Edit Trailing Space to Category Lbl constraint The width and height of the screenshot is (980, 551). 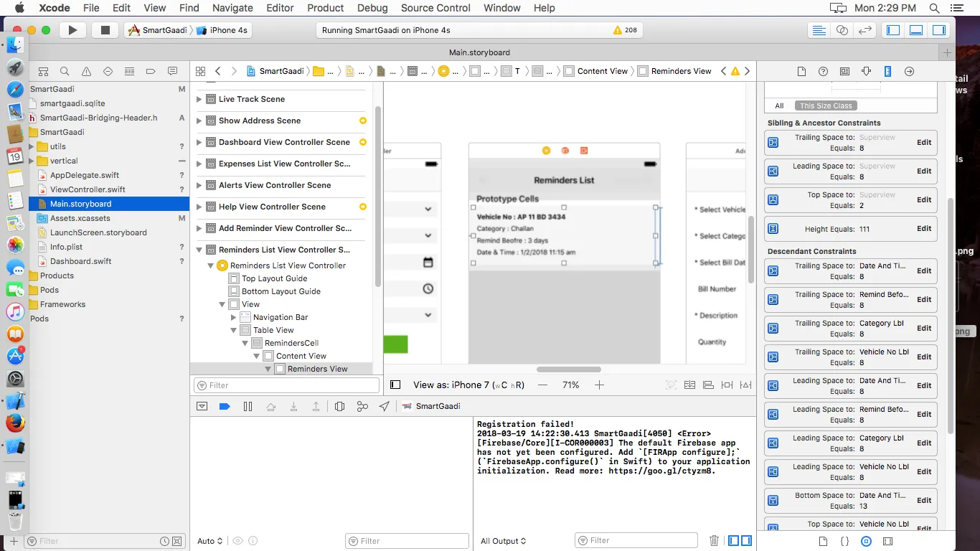pyautogui.click(x=924, y=328)
